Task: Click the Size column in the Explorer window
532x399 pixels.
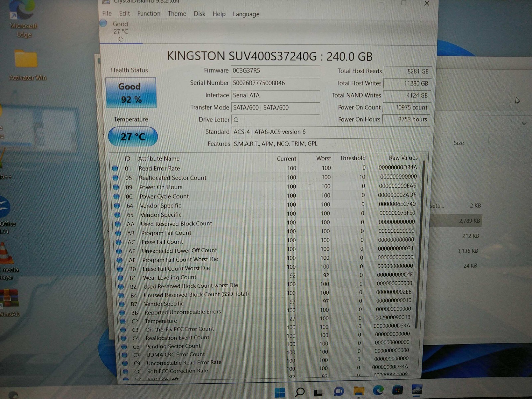Action: (459, 143)
